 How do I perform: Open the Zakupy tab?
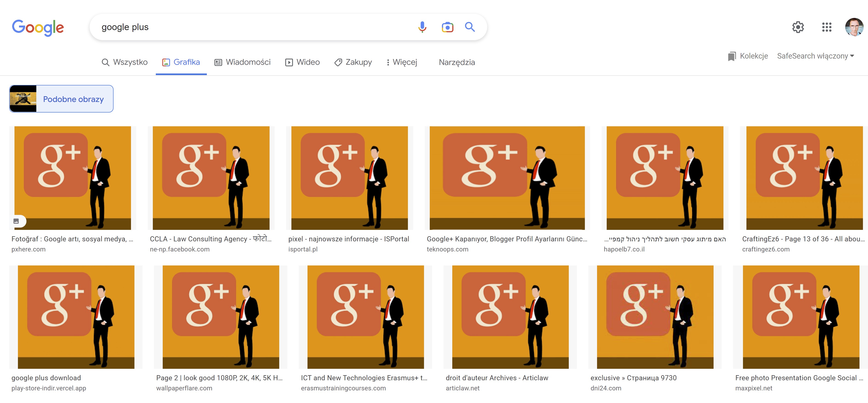tap(353, 62)
